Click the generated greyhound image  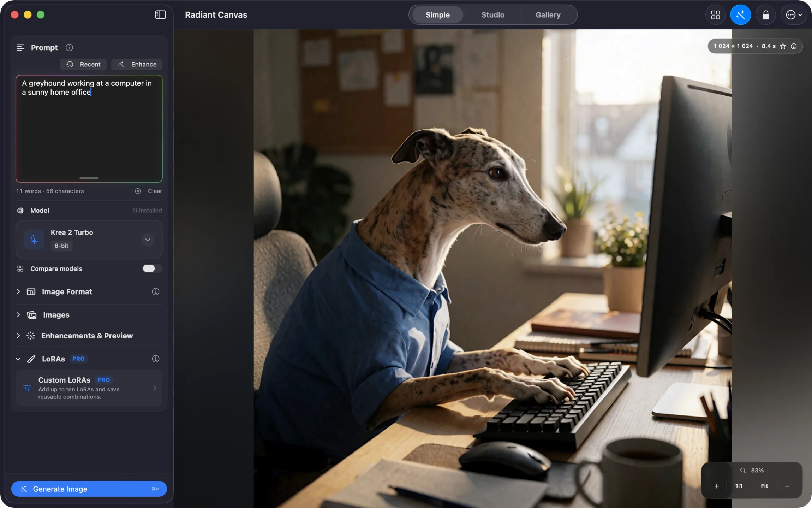492,268
